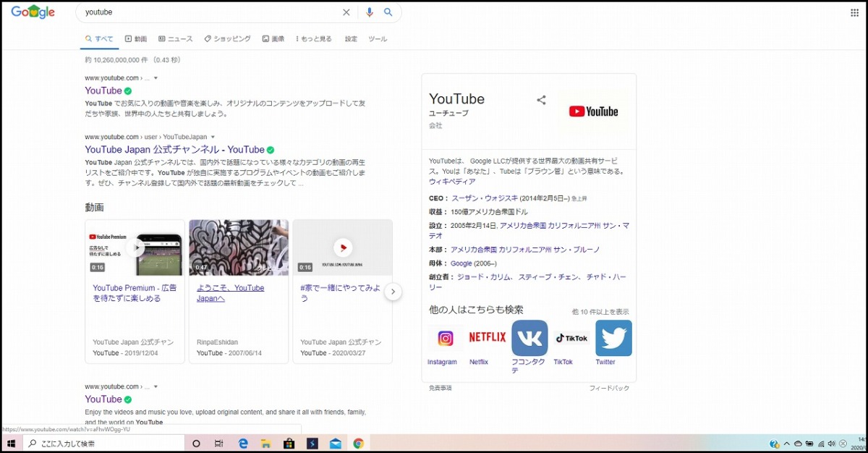Viewport: 868px width, 453px height.
Task: Switch to the ショッピング tab
Action: pyautogui.click(x=228, y=39)
